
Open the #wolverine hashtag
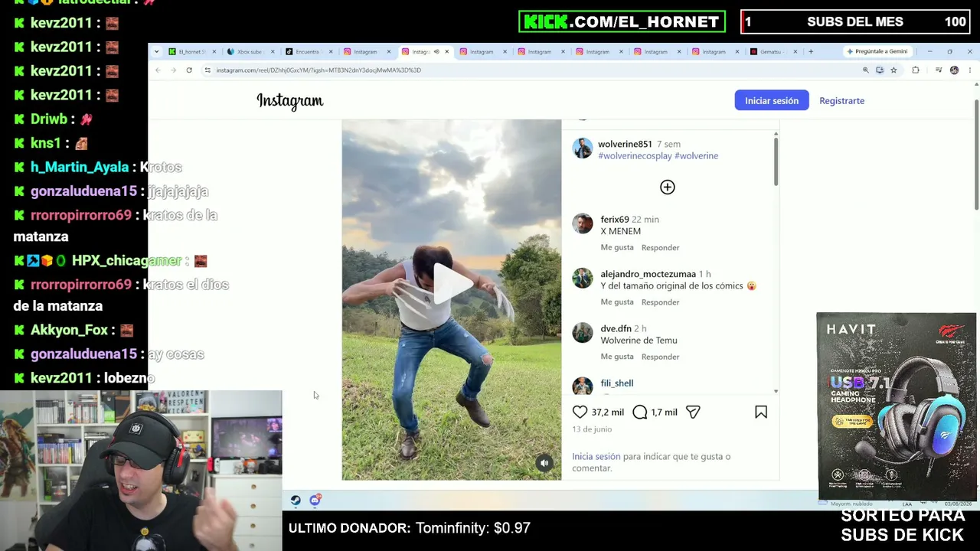(696, 155)
